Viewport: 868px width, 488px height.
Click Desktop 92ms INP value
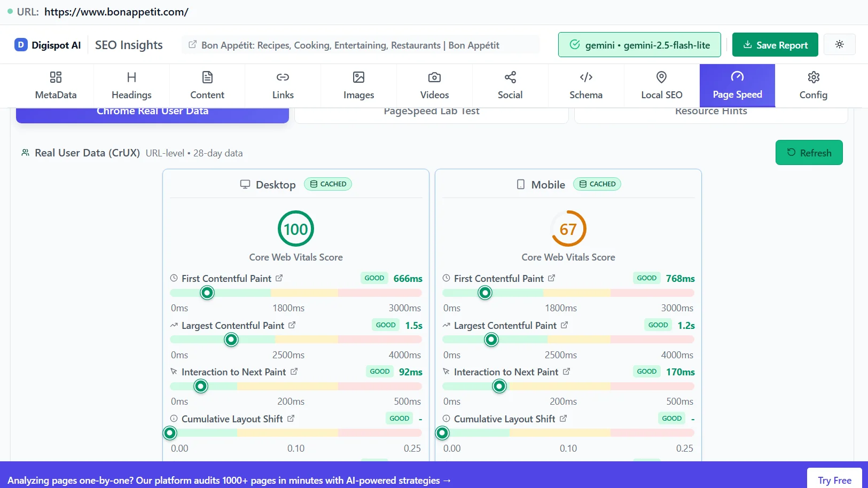pyautogui.click(x=411, y=372)
